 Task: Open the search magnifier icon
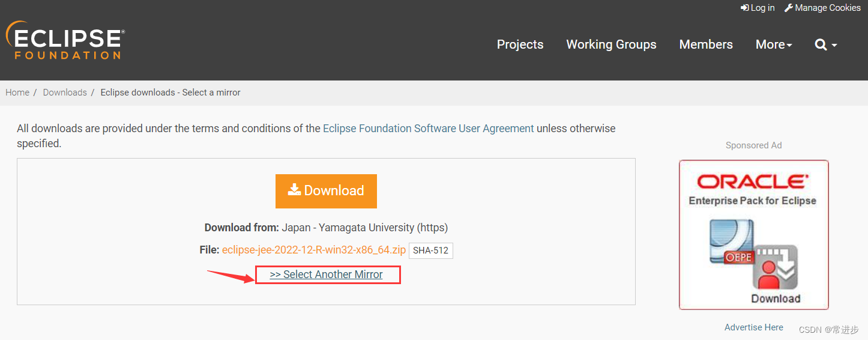pyautogui.click(x=826, y=44)
